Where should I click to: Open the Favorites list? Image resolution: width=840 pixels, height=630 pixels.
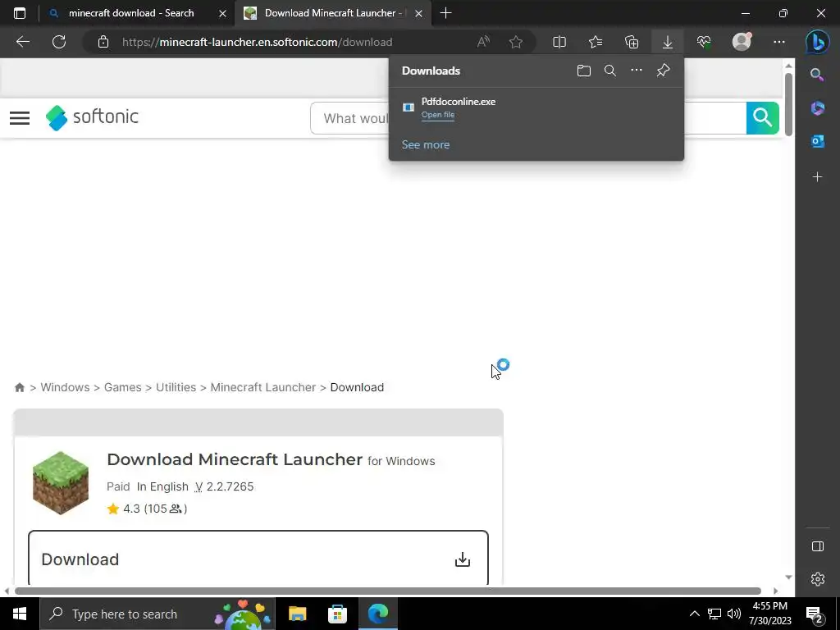pyautogui.click(x=596, y=42)
